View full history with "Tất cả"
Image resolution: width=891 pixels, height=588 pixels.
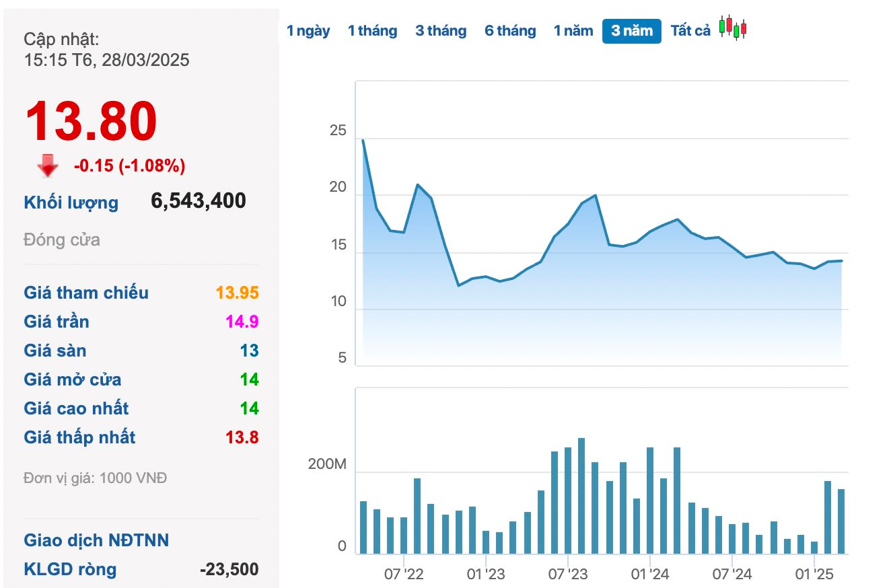point(690,31)
